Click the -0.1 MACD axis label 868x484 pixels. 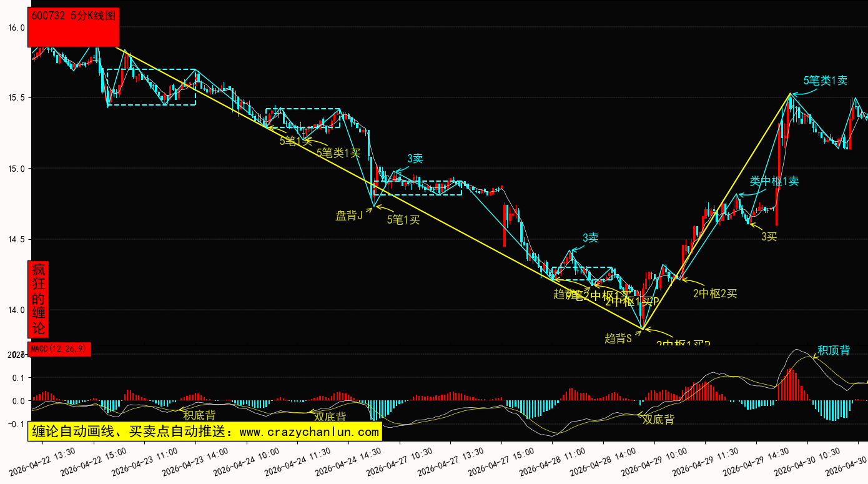[x=15, y=425]
